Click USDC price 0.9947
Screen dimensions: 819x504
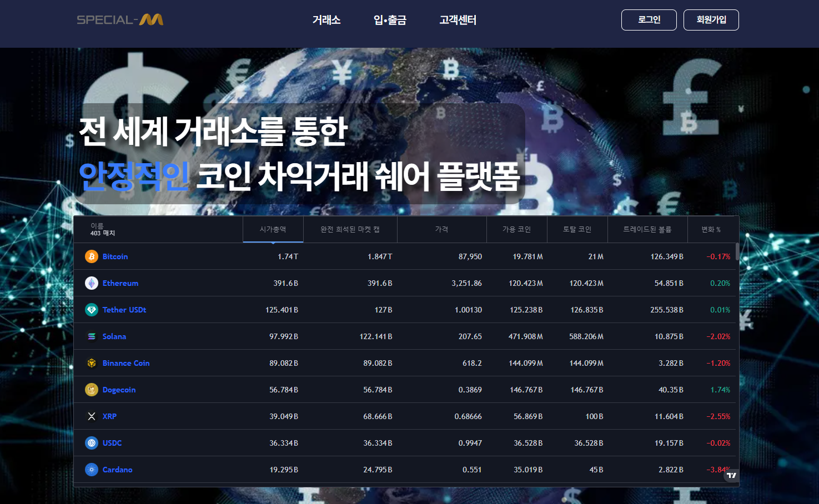470,443
